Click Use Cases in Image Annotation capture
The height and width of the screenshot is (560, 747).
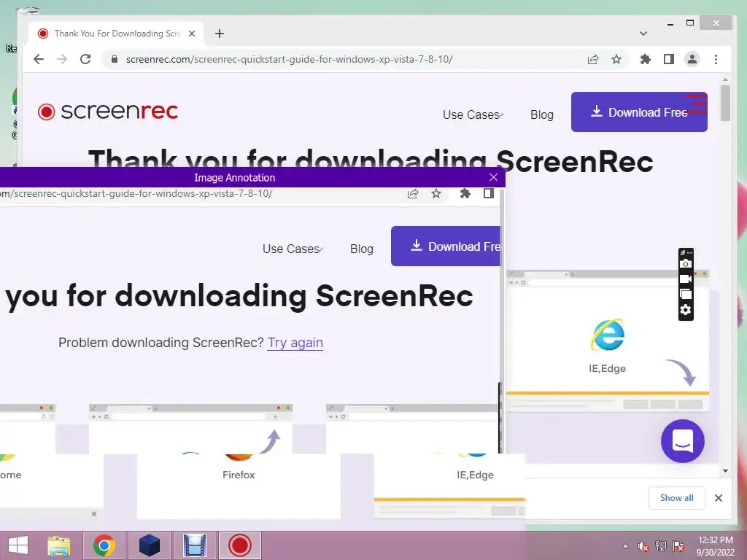pos(293,249)
